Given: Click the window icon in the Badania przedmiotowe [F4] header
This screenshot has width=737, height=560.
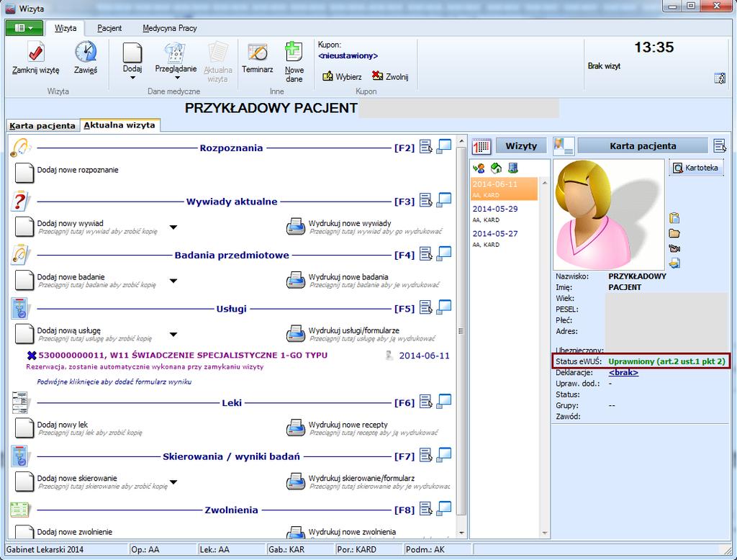Looking at the screenshot, I should pos(443,253).
